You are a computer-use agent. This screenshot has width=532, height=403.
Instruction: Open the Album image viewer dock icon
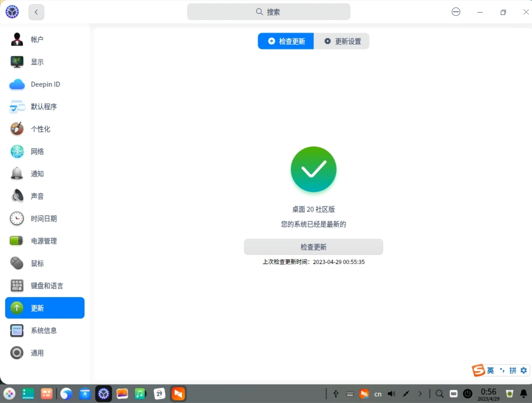tap(122, 394)
